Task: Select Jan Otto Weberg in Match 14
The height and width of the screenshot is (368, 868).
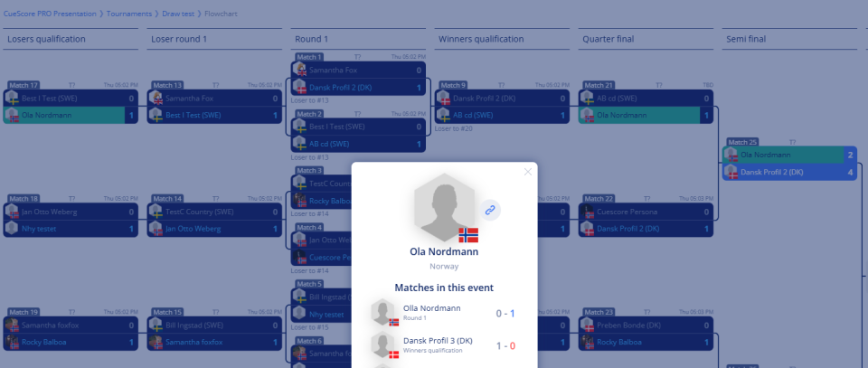Action: [x=193, y=229]
